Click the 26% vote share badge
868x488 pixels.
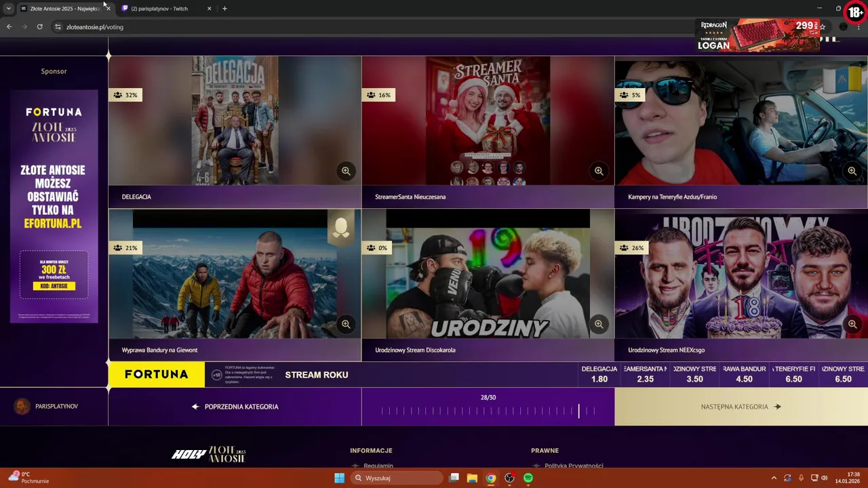(632, 248)
